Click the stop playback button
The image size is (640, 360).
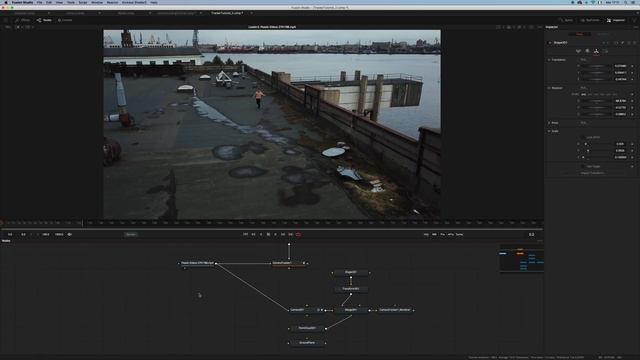[268, 235]
